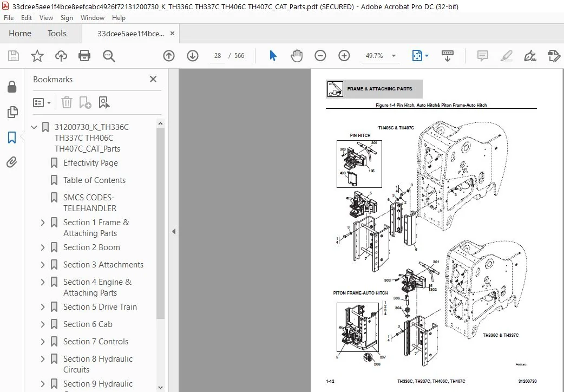Screen dimensions: 564x392
Task: Open the Attachments paperclip panel
Action: pos(12,162)
